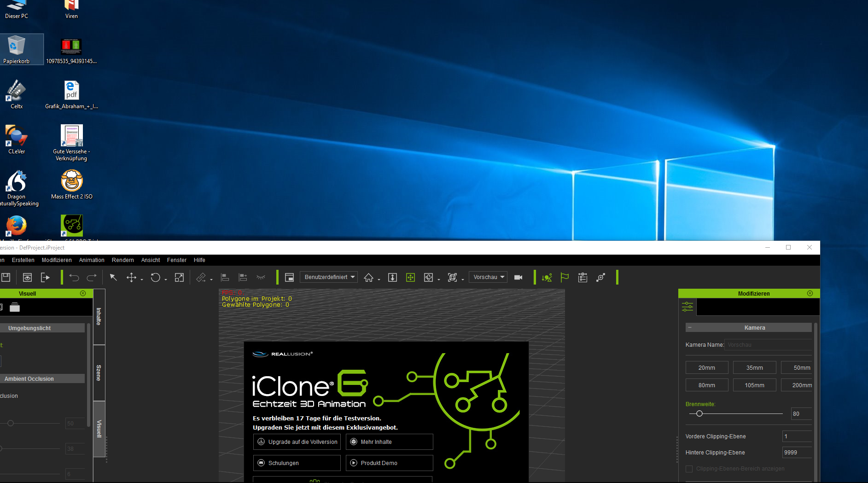Expand the Rotate tool options arrow
The height and width of the screenshot is (483, 868).
[166, 279]
